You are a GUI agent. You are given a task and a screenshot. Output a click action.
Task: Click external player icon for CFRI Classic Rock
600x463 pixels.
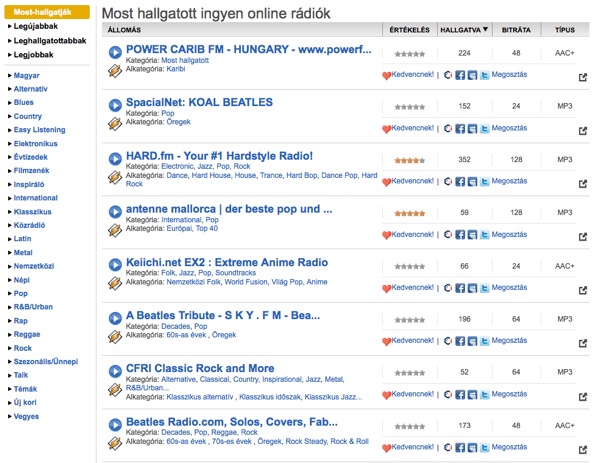115,390
